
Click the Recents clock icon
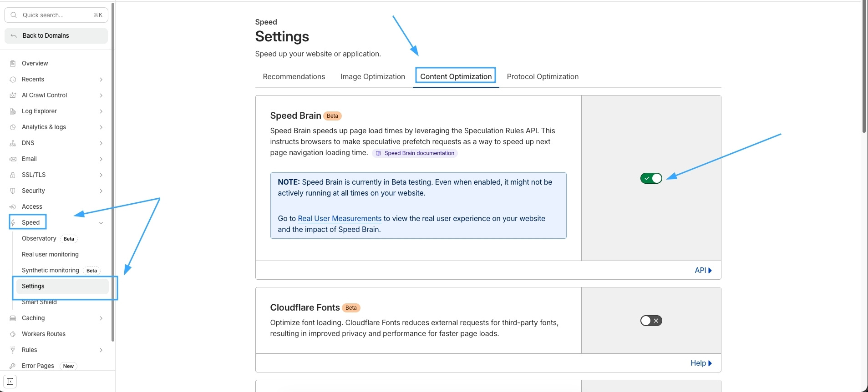point(13,80)
